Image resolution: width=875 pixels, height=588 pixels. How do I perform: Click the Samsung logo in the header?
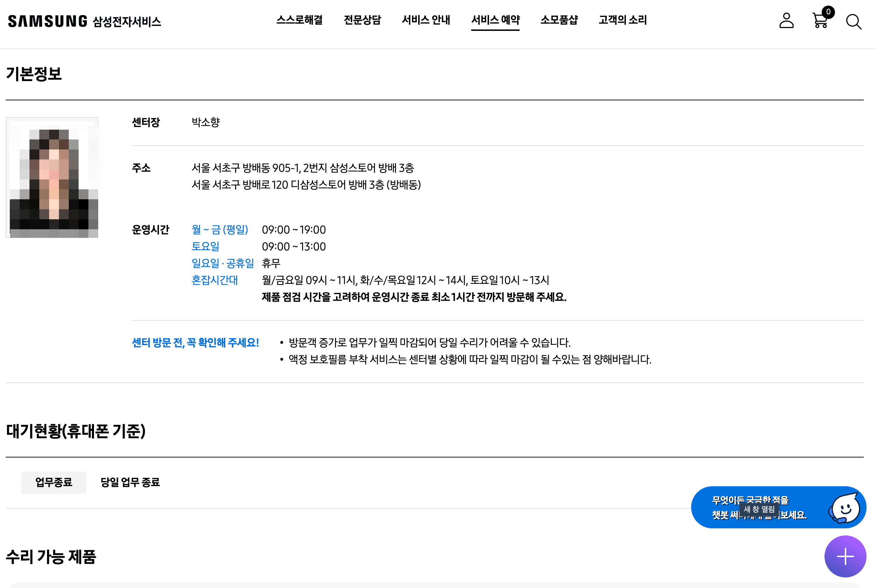(x=48, y=21)
